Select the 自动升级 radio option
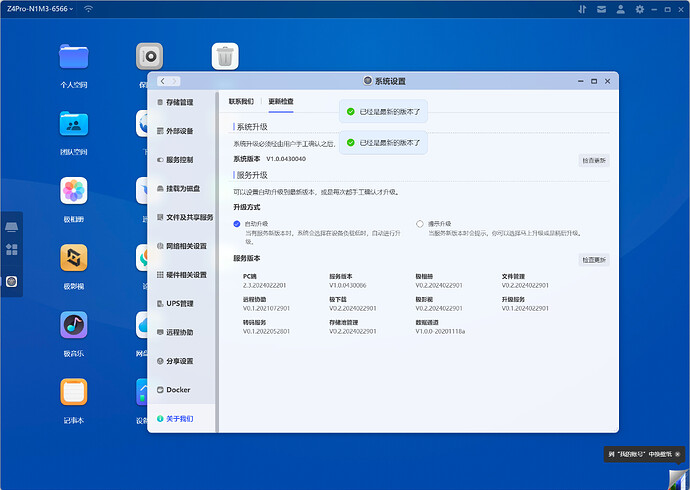This screenshot has height=490, width=690. tap(237, 224)
